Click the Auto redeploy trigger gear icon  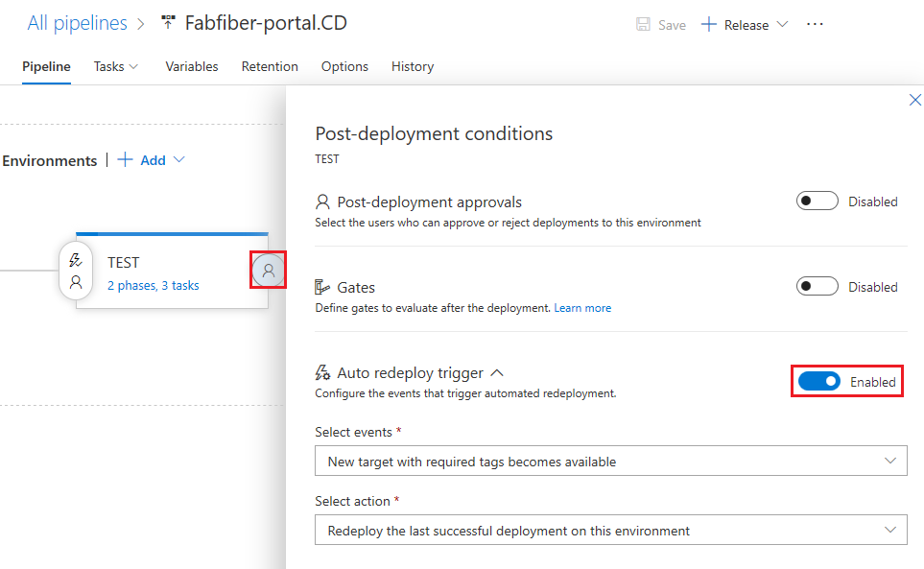[322, 372]
